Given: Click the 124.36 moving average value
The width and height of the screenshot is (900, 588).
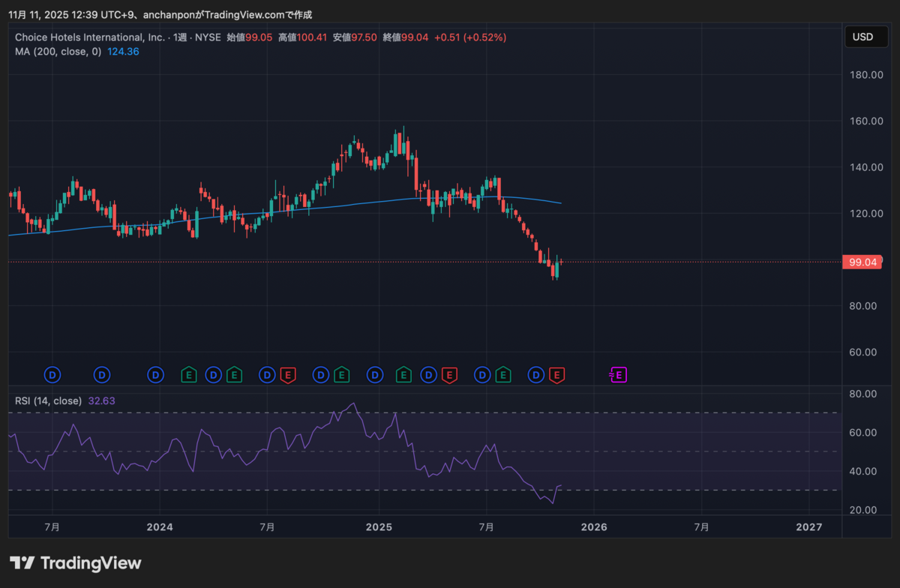Looking at the screenshot, I should [x=123, y=52].
